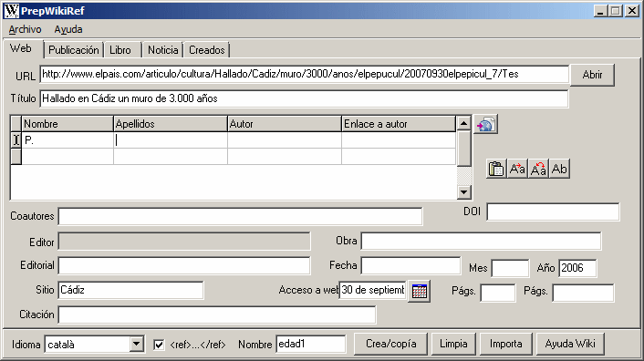Toggle the <ref>...</ref> checkbox
This screenshot has height=361, width=644.
159,345
